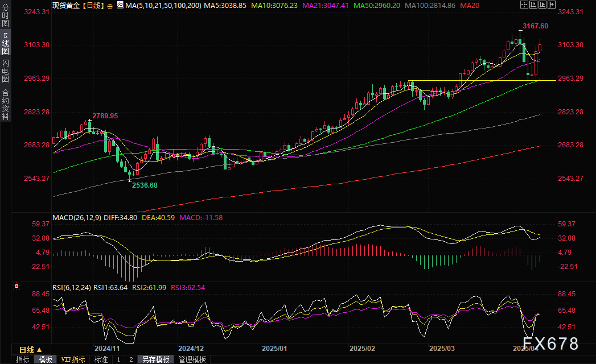Open the 闪电图 side tab
Image resolution: width=596 pixels, height=364 pixels.
[x=5, y=71]
